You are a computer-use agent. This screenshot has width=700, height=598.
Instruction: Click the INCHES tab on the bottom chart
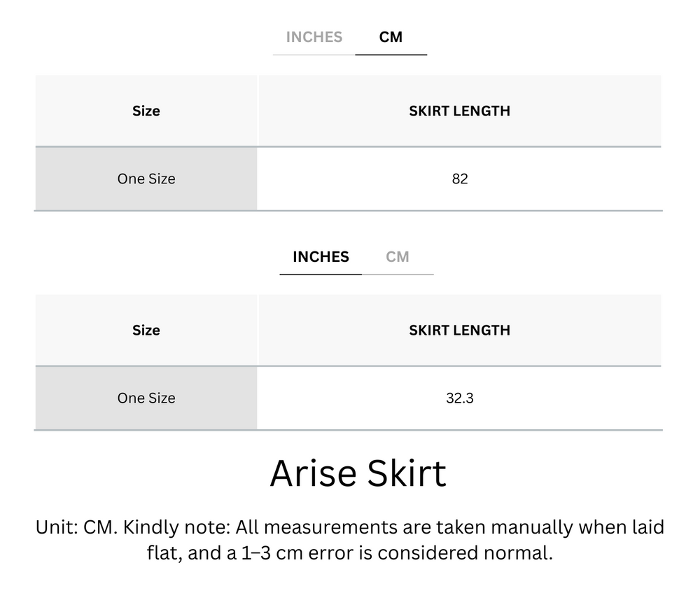coord(321,257)
